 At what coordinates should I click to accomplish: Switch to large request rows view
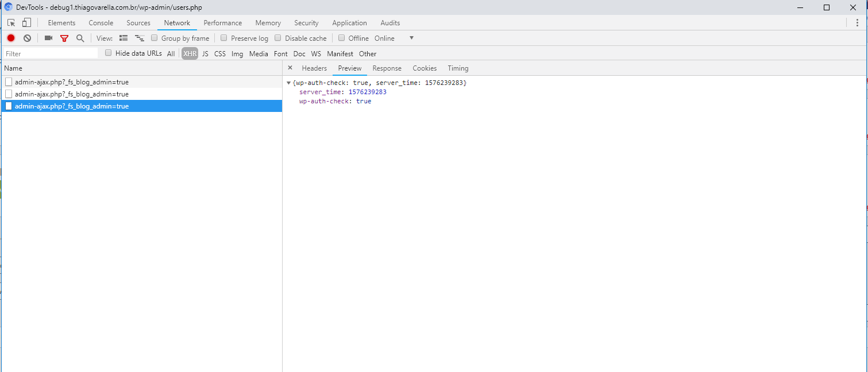pyautogui.click(x=124, y=38)
